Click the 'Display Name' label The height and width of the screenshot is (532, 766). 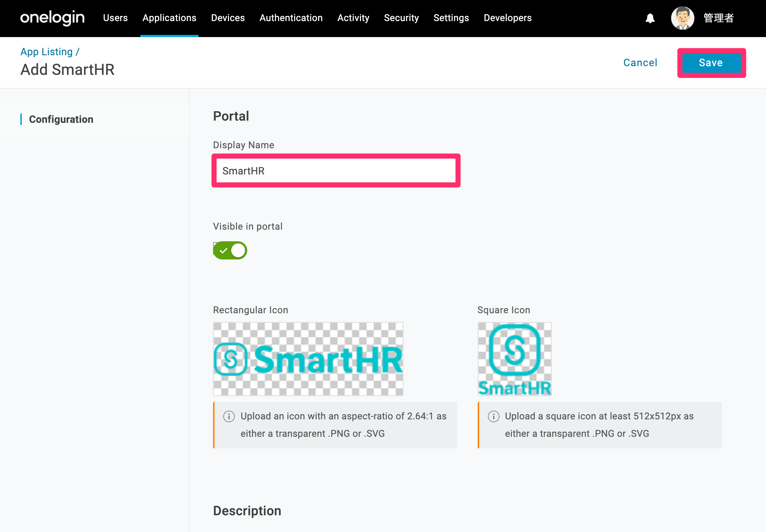(244, 145)
